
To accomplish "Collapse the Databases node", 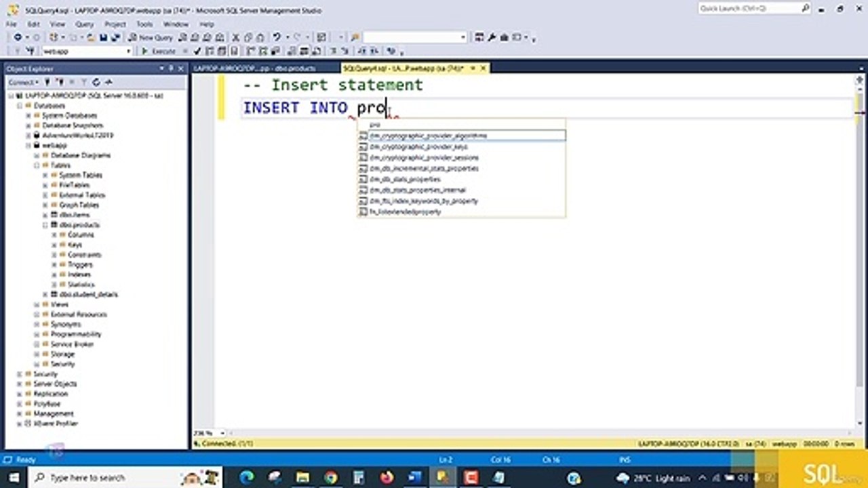I will 20,106.
